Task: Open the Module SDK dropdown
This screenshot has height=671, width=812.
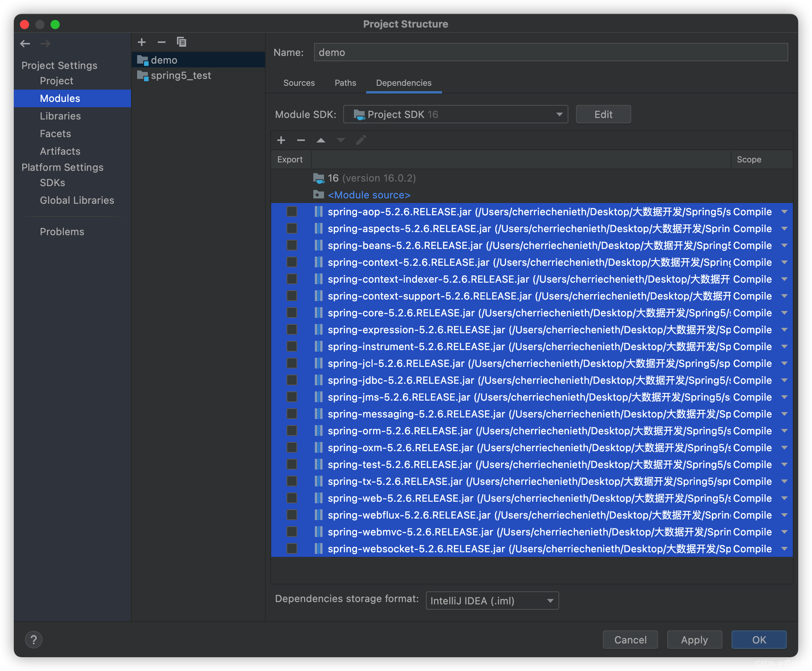Action: [x=456, y=115]
